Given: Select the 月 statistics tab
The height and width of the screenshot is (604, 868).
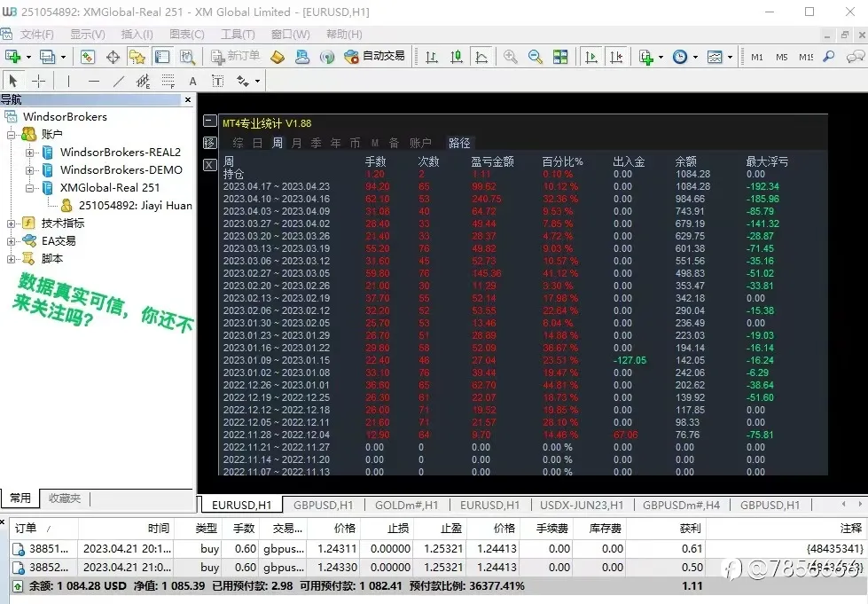Looking at the screenshot, I should click(296, 143).
